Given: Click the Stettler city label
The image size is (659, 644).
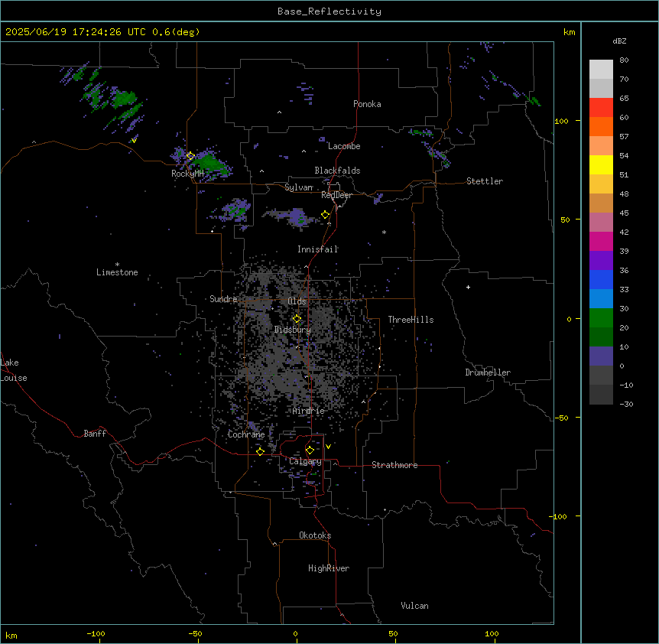Looking at the screenshot, I should [485, 181].
